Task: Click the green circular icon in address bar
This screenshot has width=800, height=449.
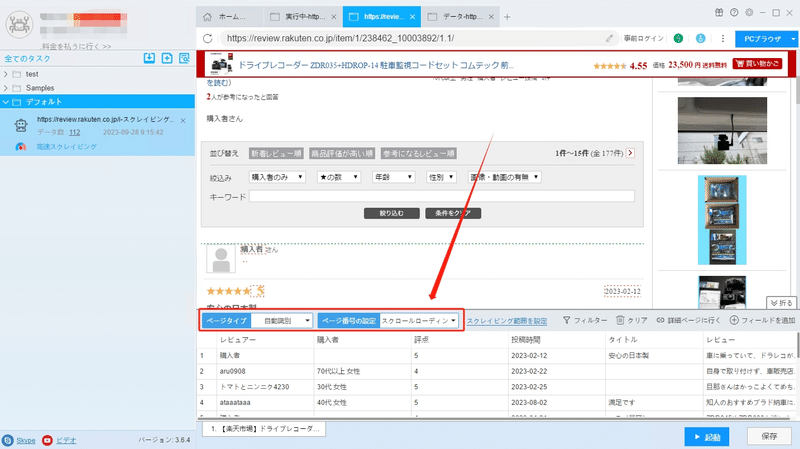Action: pyautogui.click(x=678, y=38)
